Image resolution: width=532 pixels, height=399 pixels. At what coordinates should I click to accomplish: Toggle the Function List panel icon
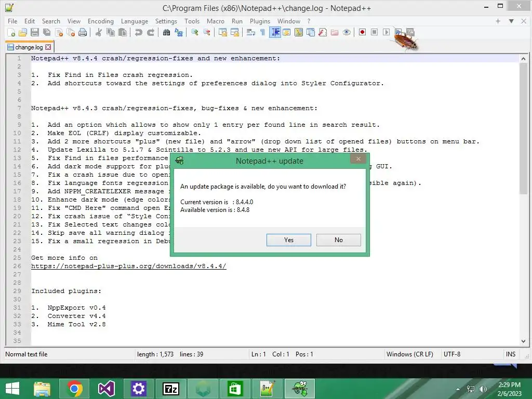[x=323, y=33]
